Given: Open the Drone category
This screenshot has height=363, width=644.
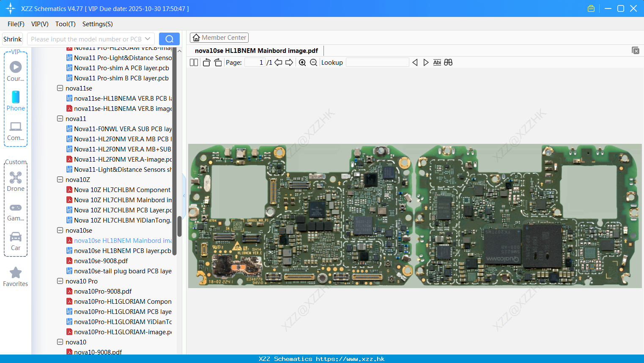Looking at the screenshot, I should [x=16, y=181].
